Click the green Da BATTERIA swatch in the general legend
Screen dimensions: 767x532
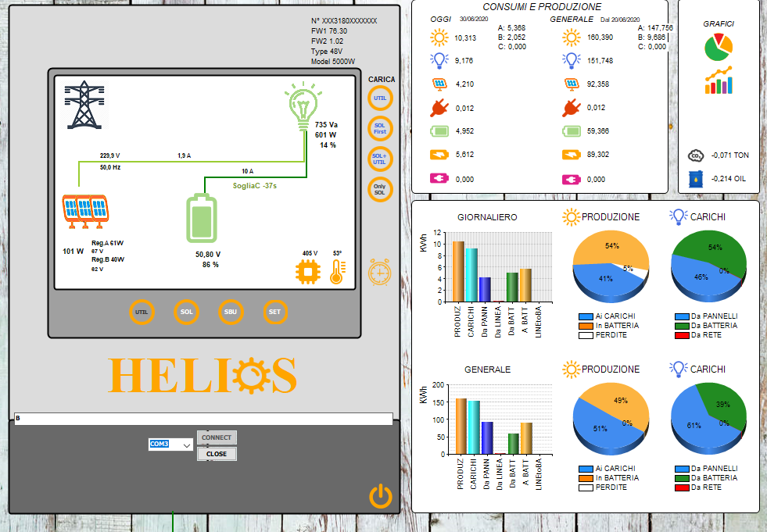(682, 479)
